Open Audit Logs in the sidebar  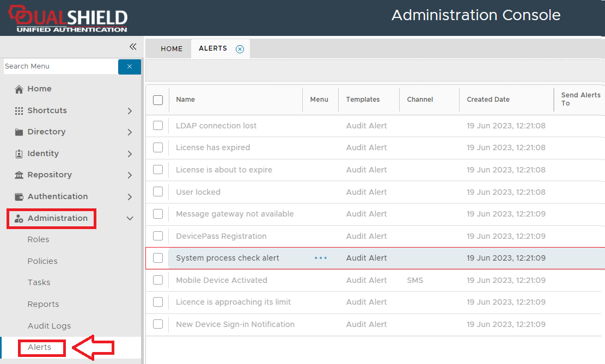[49, 326]
